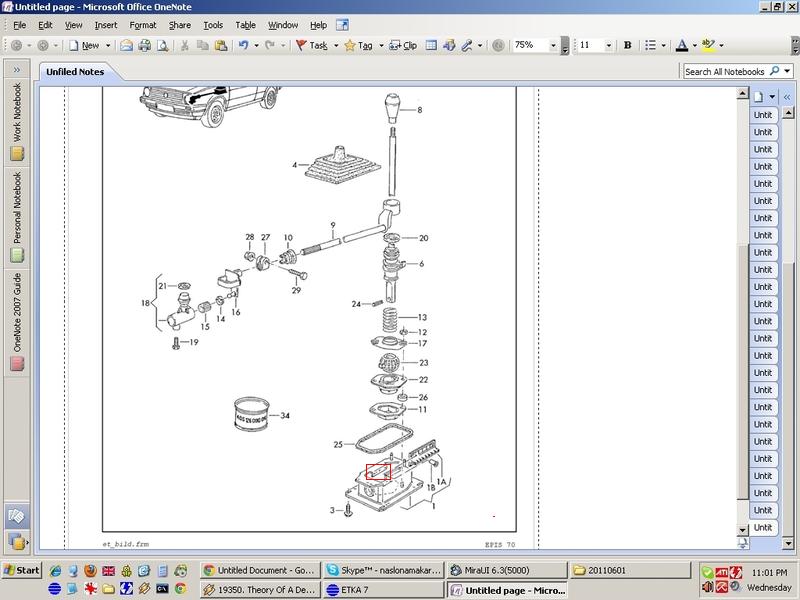Toggle bullet list formatting
Screen dimensions: 800x600
tap(650, 45)
